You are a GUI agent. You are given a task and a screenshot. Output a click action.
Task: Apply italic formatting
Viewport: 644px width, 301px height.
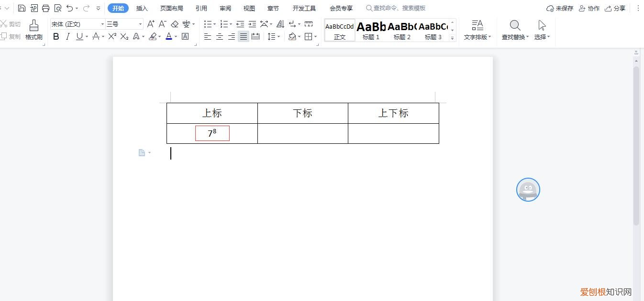point(67,36)
